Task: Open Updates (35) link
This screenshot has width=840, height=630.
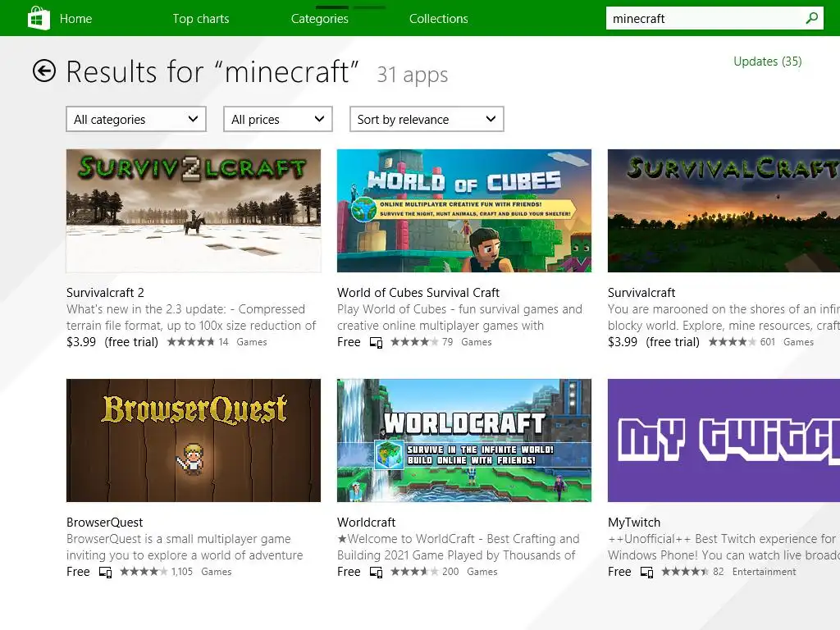Action: 767,62
